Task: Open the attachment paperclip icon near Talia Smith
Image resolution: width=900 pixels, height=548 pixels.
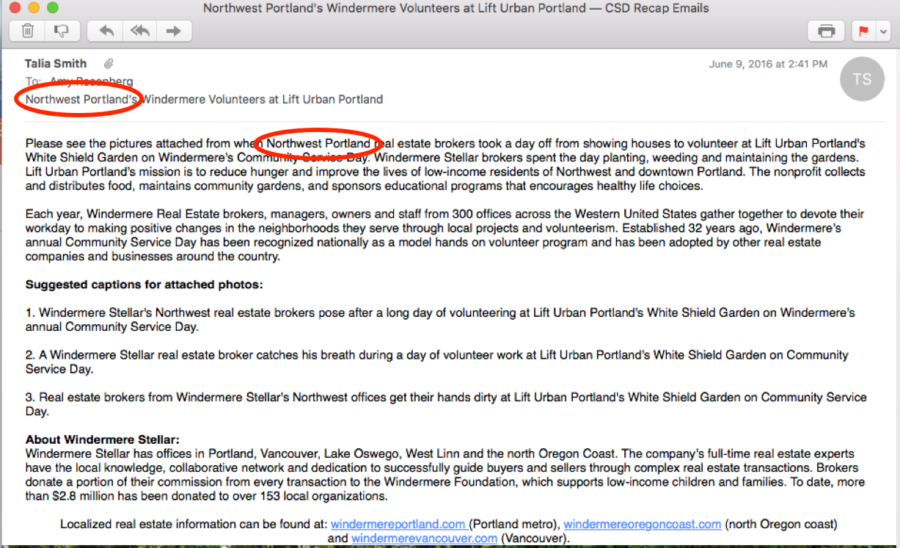Action: coord(108,63)
